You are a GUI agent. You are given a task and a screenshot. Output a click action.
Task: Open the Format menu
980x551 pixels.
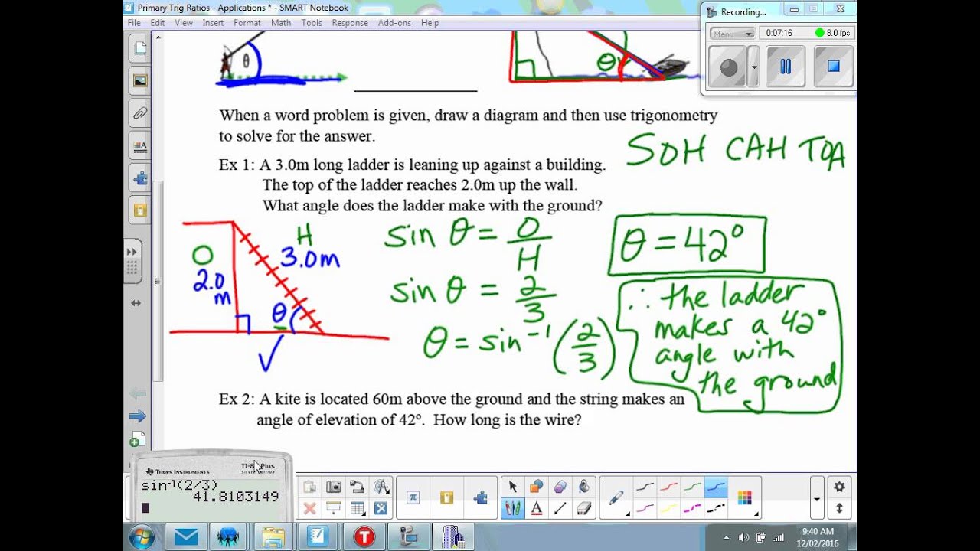[247, 23]
